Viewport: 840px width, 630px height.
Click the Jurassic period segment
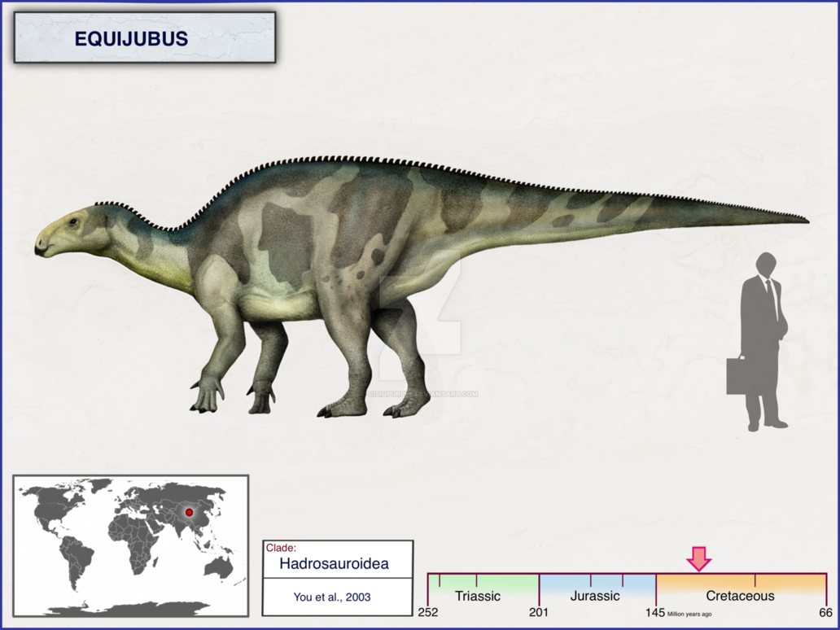(x=597, y=589)
